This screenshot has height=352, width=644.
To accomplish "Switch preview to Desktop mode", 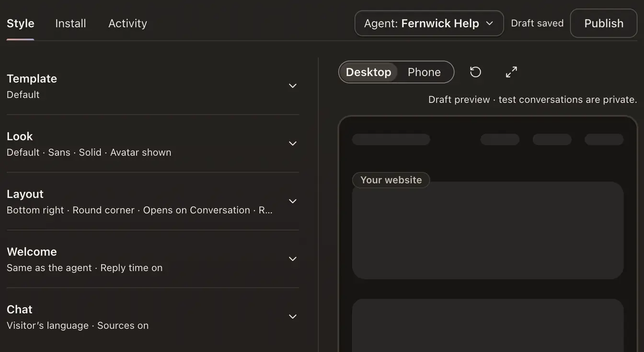I will tap(368, 72).
